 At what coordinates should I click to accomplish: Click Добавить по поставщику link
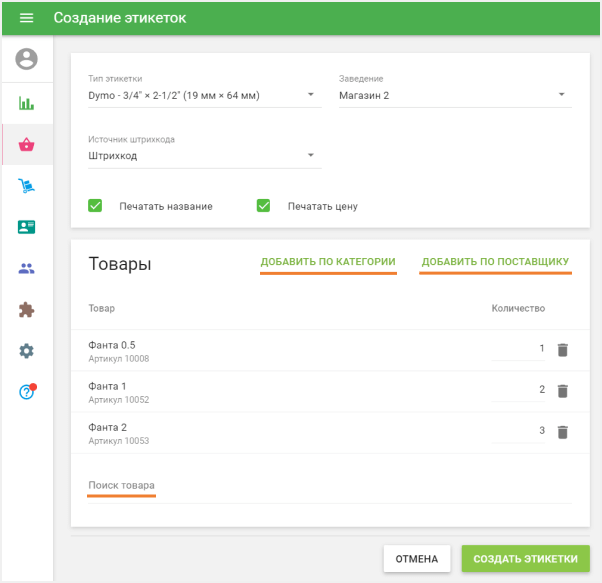point(495,263)
